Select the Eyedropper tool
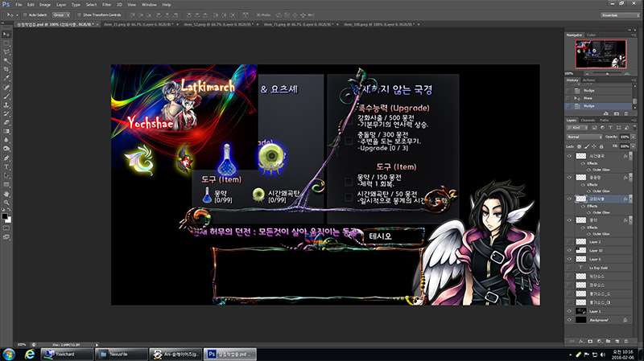The width and height of the screenshot is (644, 361). pos(6,78)
